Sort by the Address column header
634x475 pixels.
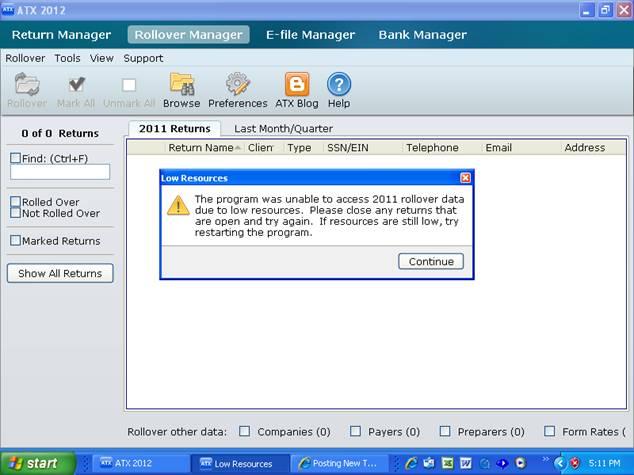[593, 148]
